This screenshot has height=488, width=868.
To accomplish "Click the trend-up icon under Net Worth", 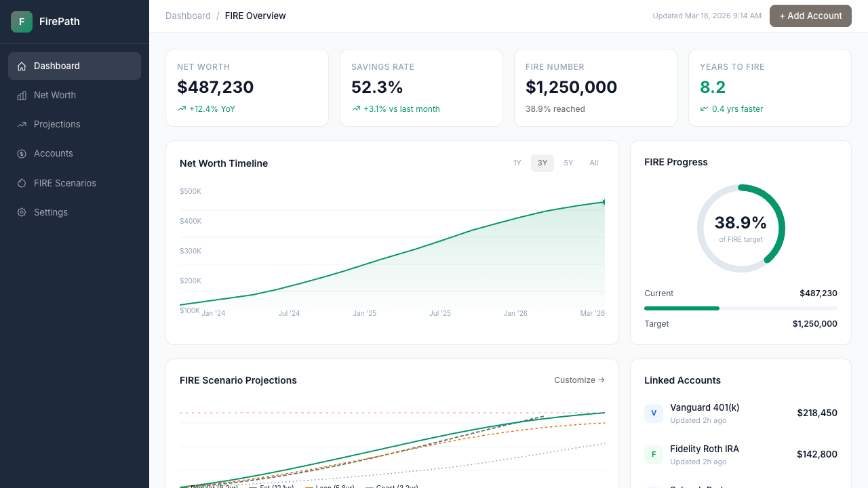I will tap(182, 108).
